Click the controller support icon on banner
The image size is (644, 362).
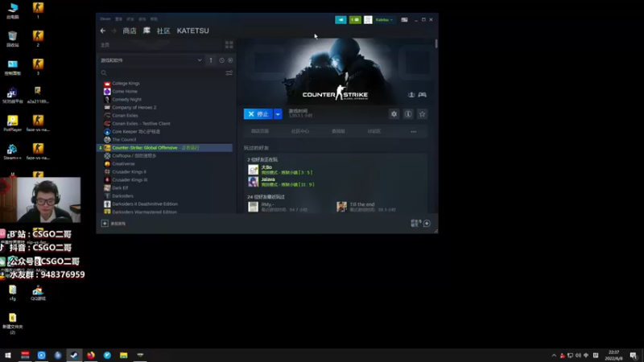(422, 95)
